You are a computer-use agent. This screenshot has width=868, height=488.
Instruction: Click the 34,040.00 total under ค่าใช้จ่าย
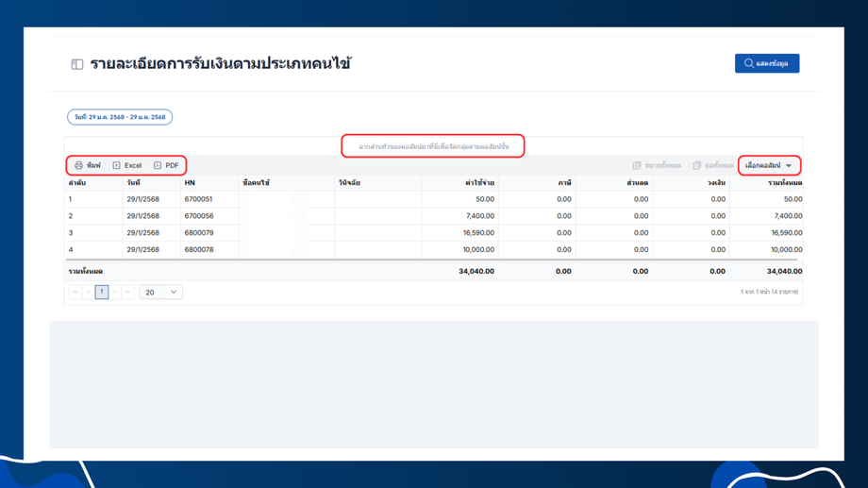tap(476, 271)
